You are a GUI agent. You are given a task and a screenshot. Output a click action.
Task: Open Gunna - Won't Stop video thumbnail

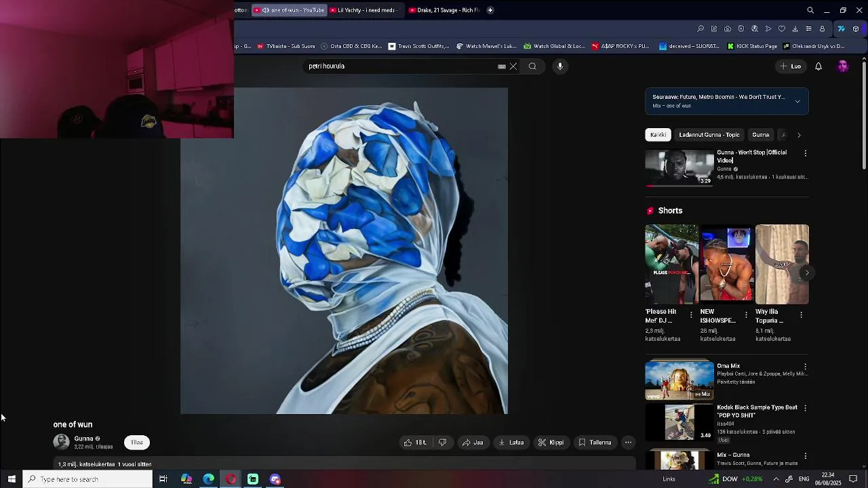679,167
